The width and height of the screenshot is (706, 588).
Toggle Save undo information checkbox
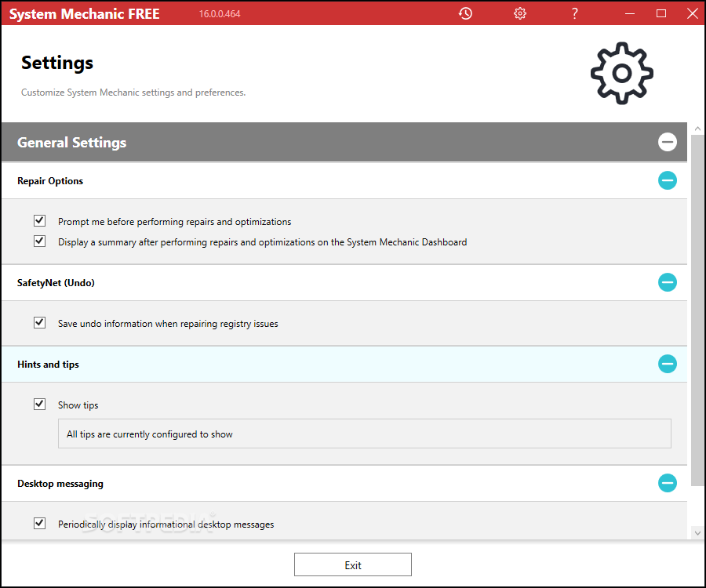[x=40, y=322]
